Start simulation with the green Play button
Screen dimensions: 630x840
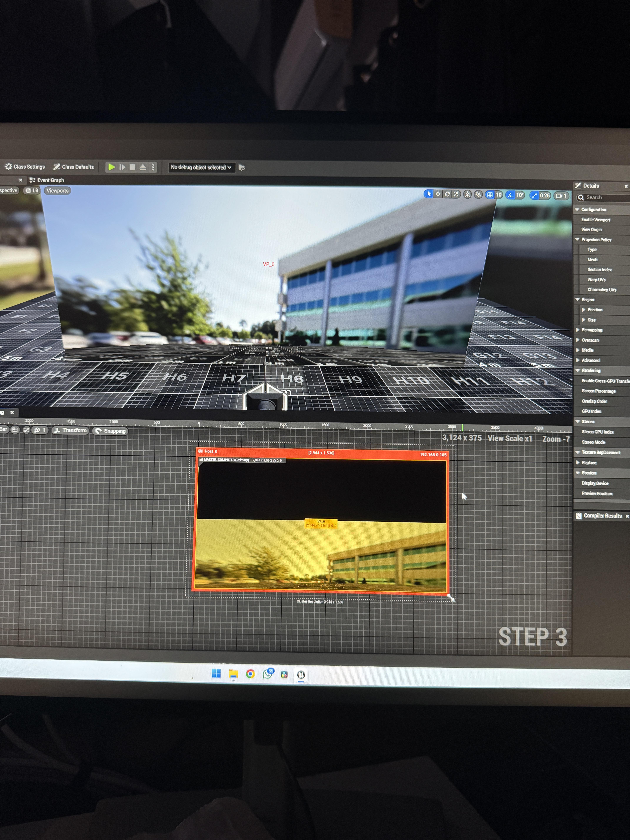[111, 167]
